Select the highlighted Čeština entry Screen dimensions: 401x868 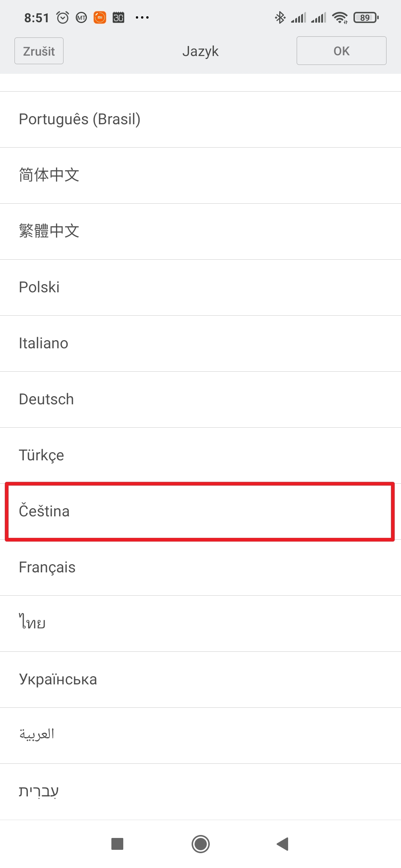click(200, 512)
